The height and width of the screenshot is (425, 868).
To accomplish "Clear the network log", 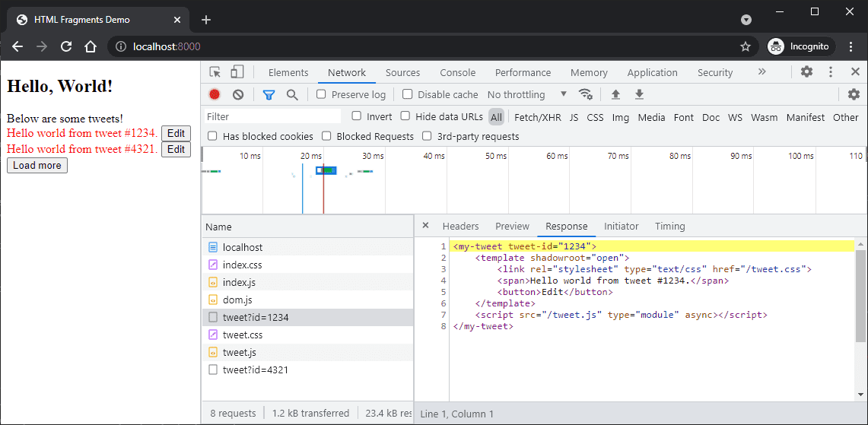I will 238,94.
